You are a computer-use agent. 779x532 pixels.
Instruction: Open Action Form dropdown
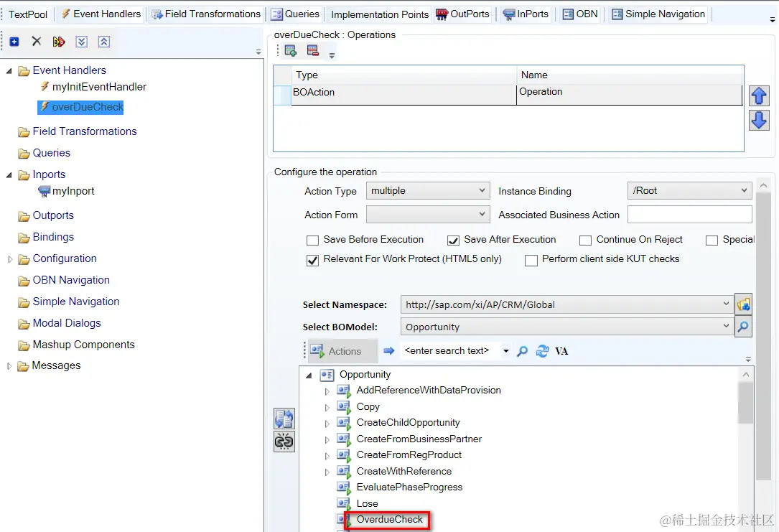point(428,215)
